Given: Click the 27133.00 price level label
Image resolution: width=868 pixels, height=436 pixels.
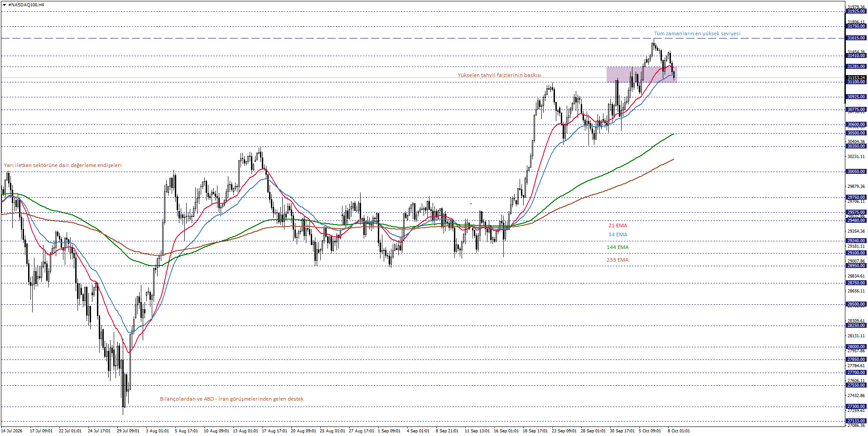Looking at the screenshot, I should click(856, 421).
